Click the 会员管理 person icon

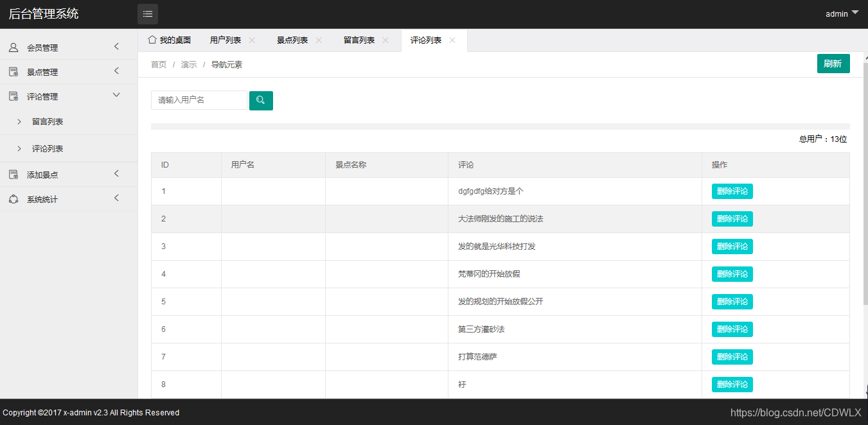click(13, 48)
